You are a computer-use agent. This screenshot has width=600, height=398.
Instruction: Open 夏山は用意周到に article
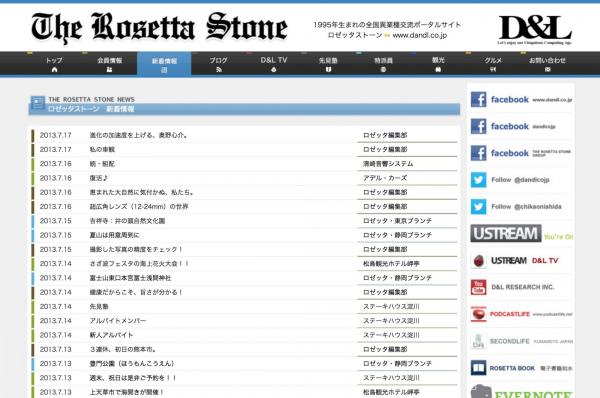pos(114,235)
